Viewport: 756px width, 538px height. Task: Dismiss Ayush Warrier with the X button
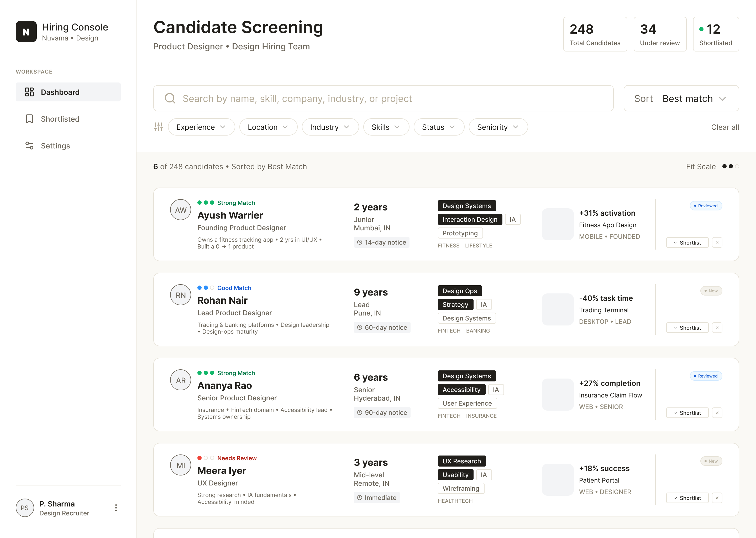(717, 242)
